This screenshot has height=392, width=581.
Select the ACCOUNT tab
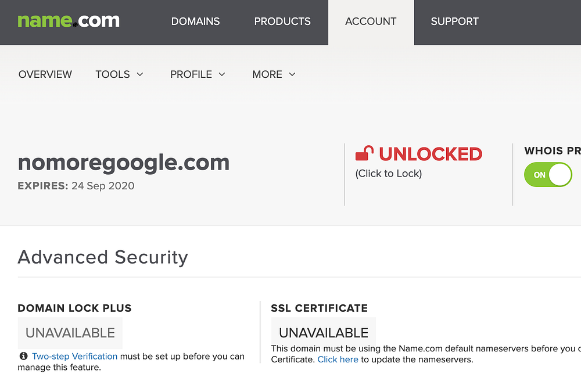pyautogui.click(x=371, y=21)
